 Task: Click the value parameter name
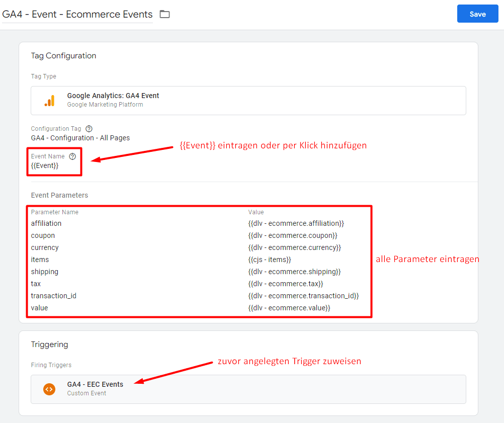click(x=39, y=308)
